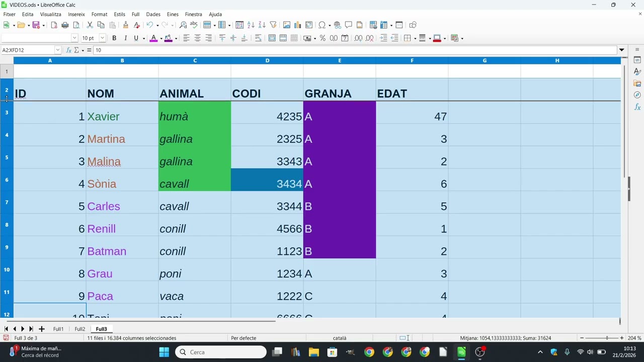The image size is (644, 362).
Task: Open conditional formatting dropdown arrow
Action: (x=462, y=38)
